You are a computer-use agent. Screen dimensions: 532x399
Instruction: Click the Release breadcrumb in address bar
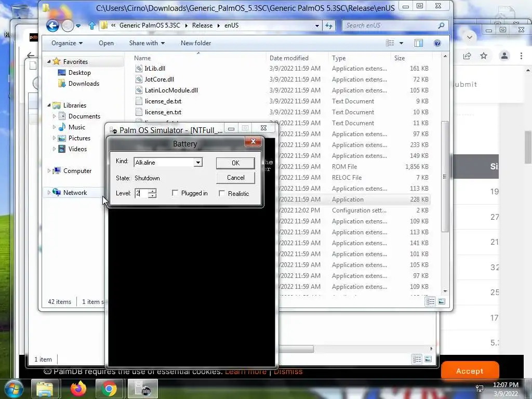tap(202, 25)
